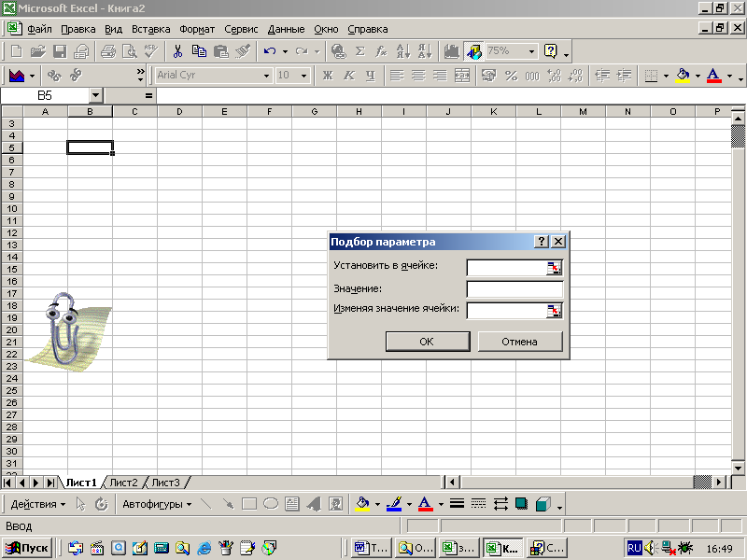Click the AutoSum sigma icon
The width and height of the screenshot is (747, 560).
pos(359,51)
